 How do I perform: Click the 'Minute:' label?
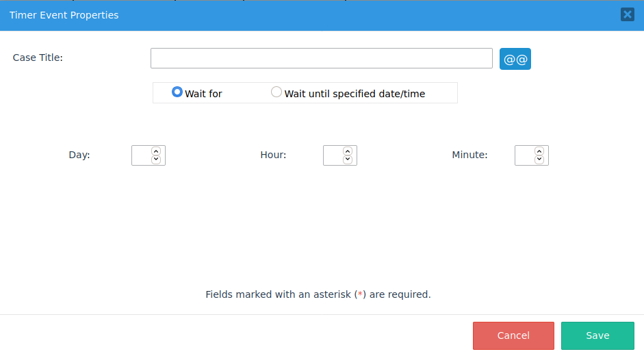click(x=469, y=155)
